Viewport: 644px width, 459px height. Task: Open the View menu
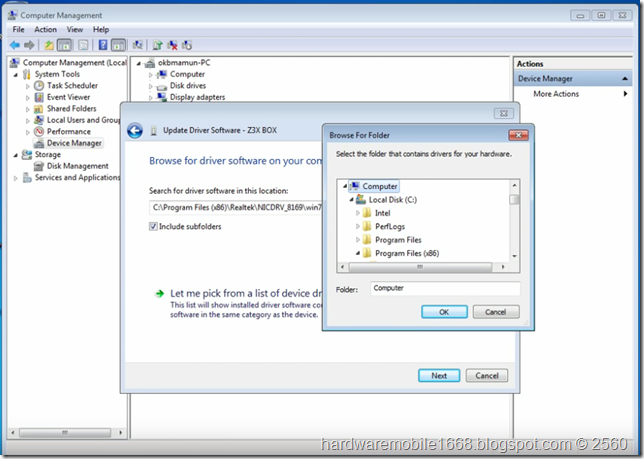click(75, 30)
